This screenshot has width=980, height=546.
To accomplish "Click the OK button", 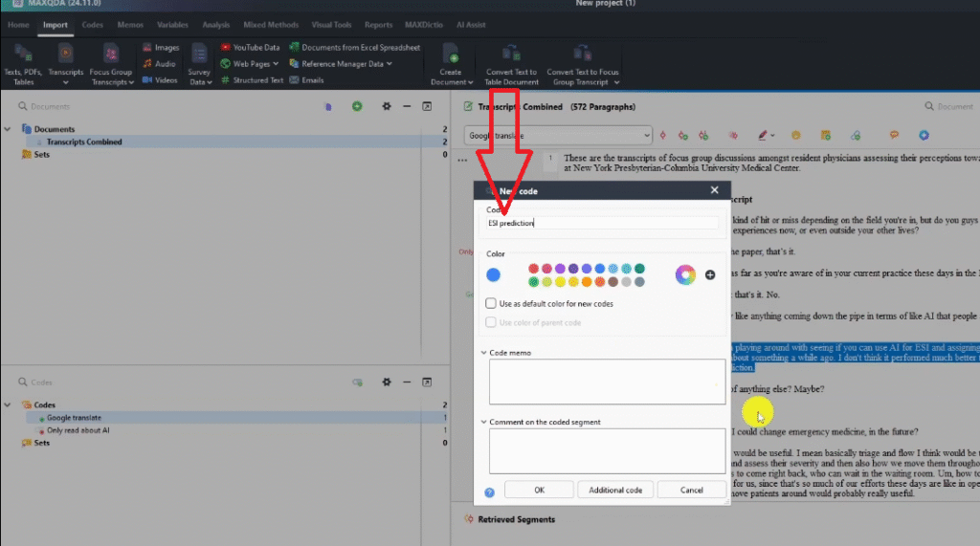I will point(539,490).
